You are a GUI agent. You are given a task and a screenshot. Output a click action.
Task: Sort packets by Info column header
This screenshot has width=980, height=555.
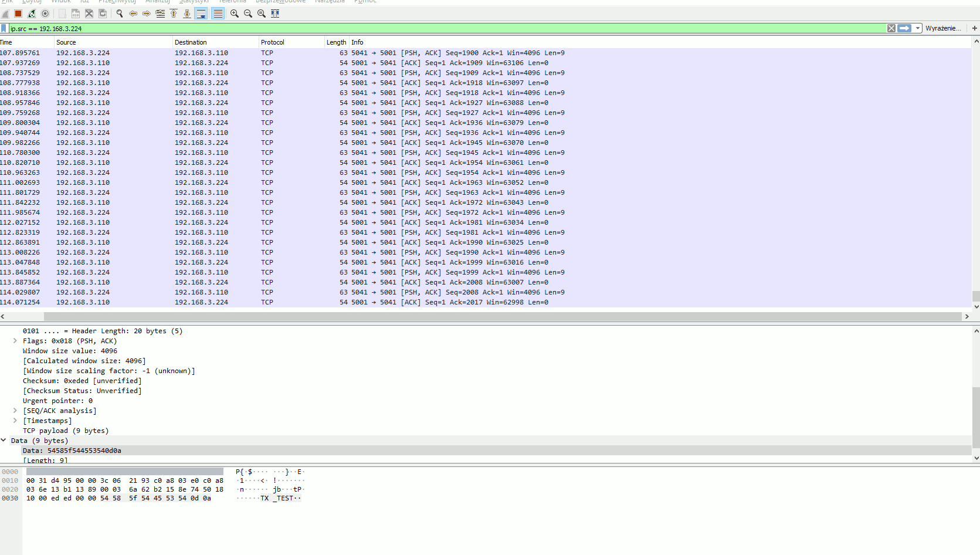tap(660, 42)
